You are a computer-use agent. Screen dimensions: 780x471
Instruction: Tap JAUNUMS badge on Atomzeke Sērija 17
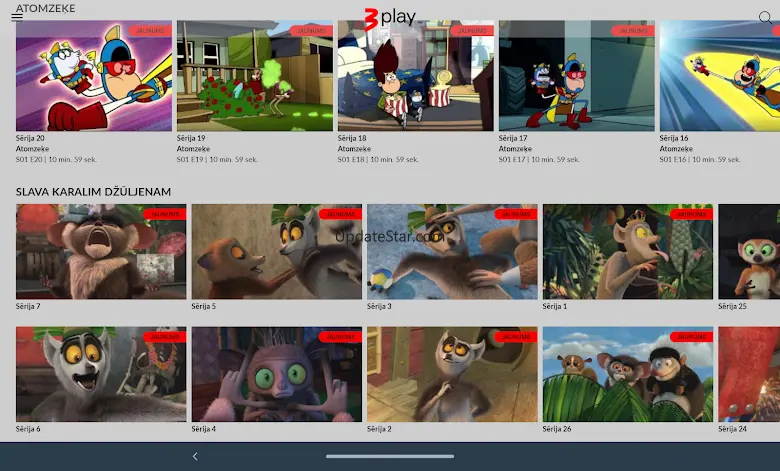click(633, 31)
